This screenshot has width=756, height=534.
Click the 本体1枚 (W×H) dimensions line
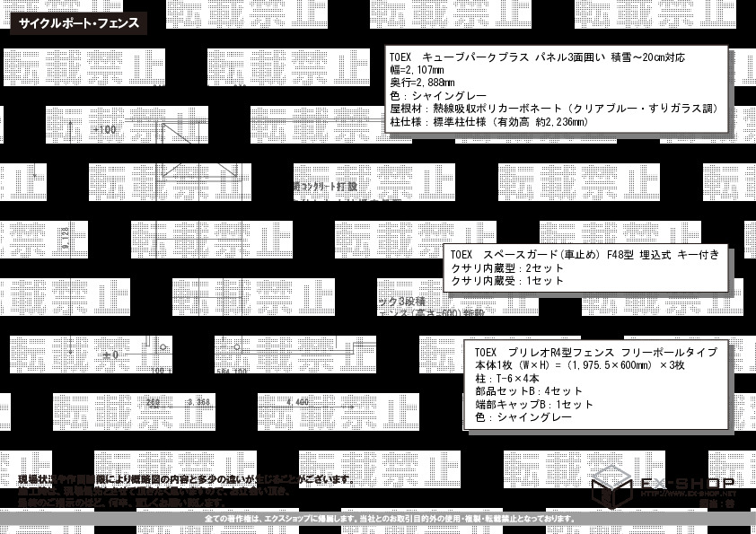pos(579,365)
